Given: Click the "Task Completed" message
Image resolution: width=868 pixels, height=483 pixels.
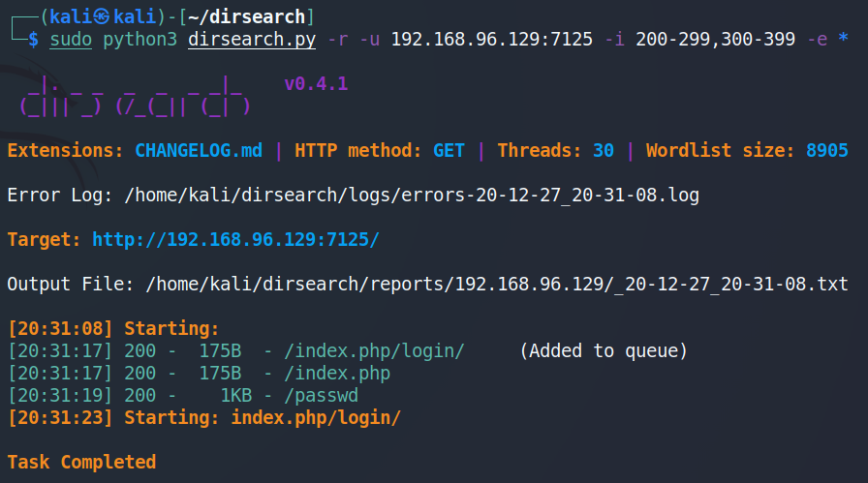Looking at the screenshot, I should (81, 462).
